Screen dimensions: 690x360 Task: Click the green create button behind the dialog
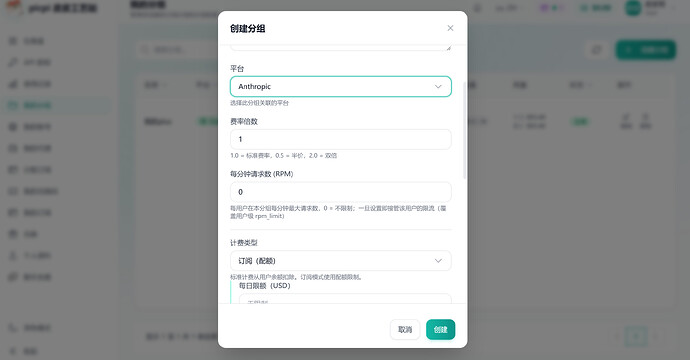tap(646, 50)
